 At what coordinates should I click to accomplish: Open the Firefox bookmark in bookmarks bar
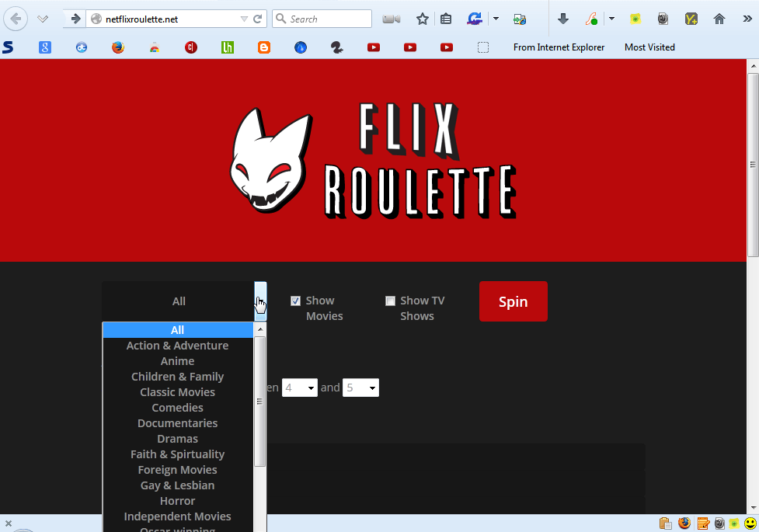pyautogui.click(x=118, y=47)
